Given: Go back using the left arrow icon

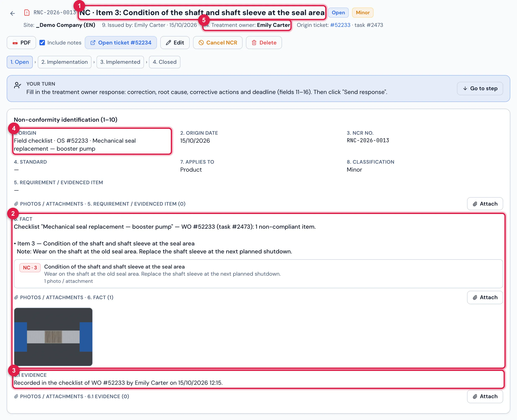Looking at the screenshot, I should [13, 13].
